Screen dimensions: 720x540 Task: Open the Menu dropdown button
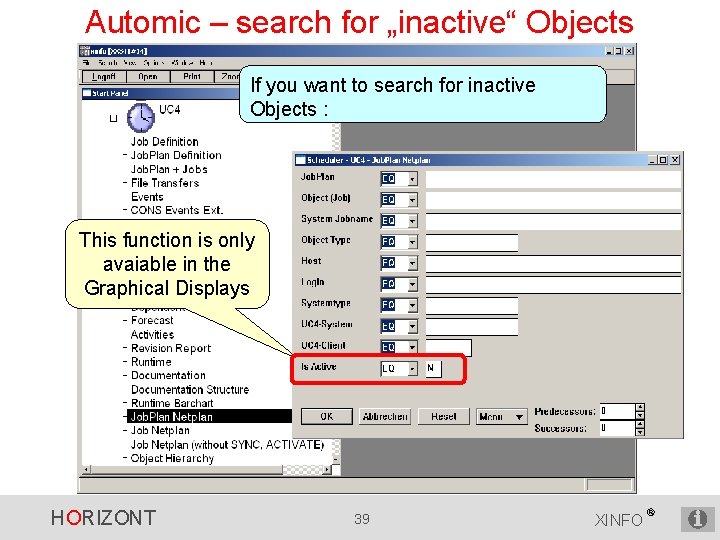(x=501, y=417)
